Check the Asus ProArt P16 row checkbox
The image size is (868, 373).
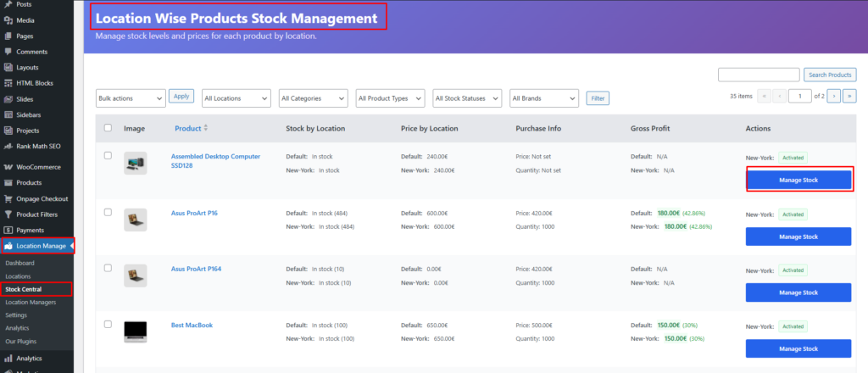click(x=108, y=212)
